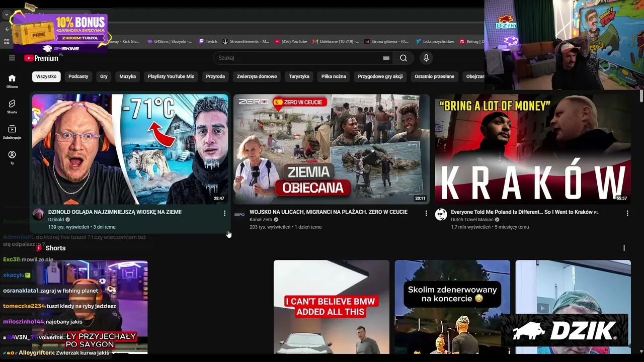
Task: Click the magnifier search button
Action: pyautogui.click(x=404, y=58)
